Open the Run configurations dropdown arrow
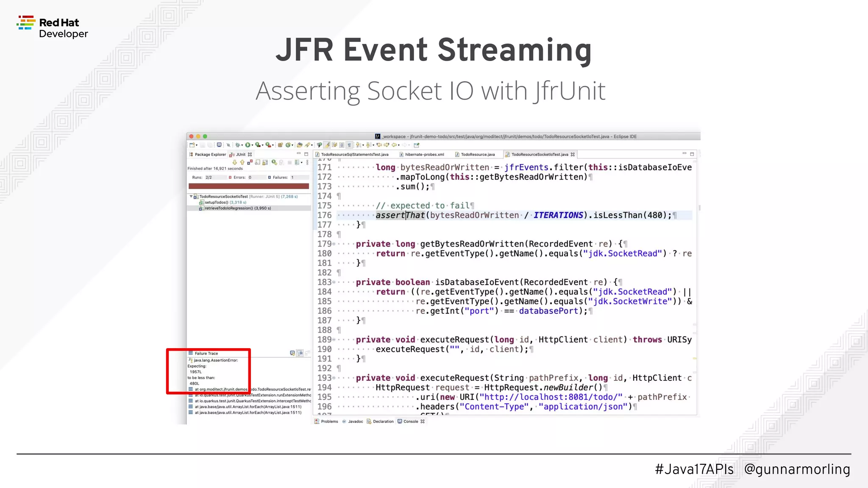868x488 pixels. click(x=252, y=145)
